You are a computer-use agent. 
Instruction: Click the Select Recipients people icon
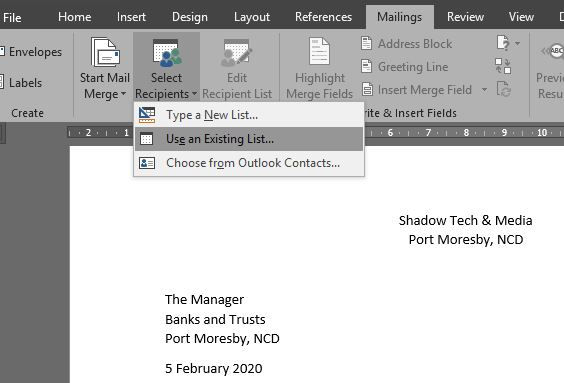coord(167,53)
